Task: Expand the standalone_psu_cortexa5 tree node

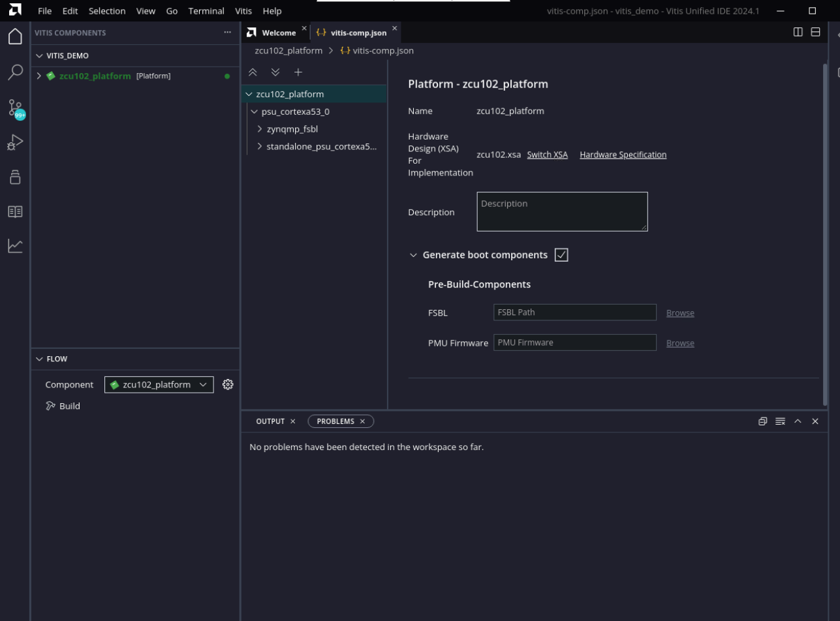Action: [260, 147]
